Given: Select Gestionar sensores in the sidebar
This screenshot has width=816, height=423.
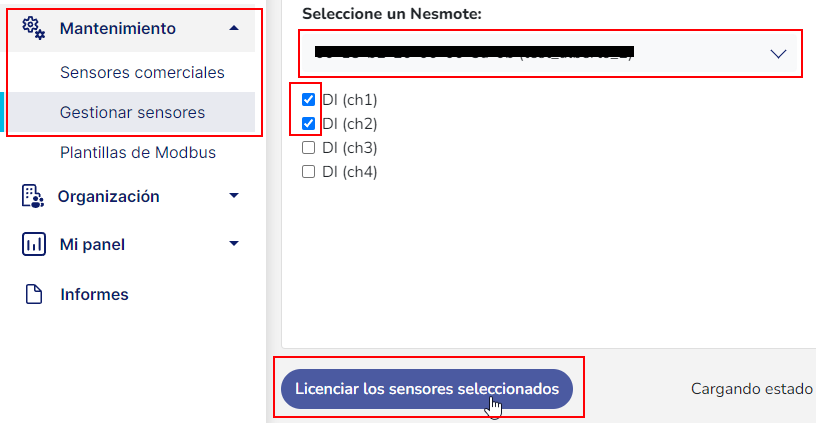Looking at the screenshot, I should tap(132, 112).
